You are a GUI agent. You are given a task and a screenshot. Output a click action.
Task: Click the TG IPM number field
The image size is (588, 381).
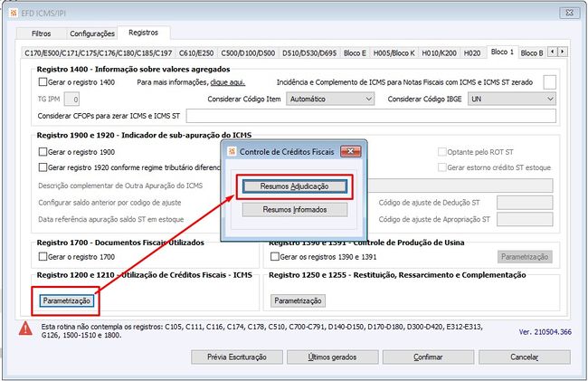pos(71,99)
